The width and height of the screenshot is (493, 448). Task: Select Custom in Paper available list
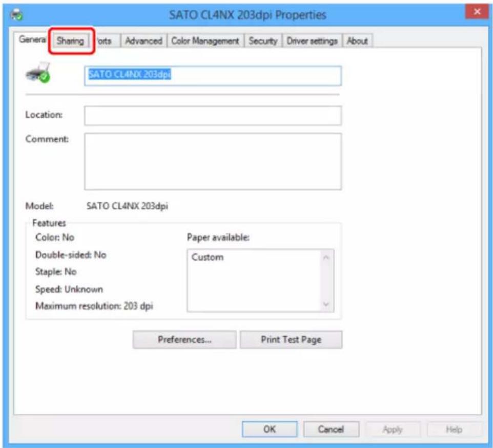208,257
